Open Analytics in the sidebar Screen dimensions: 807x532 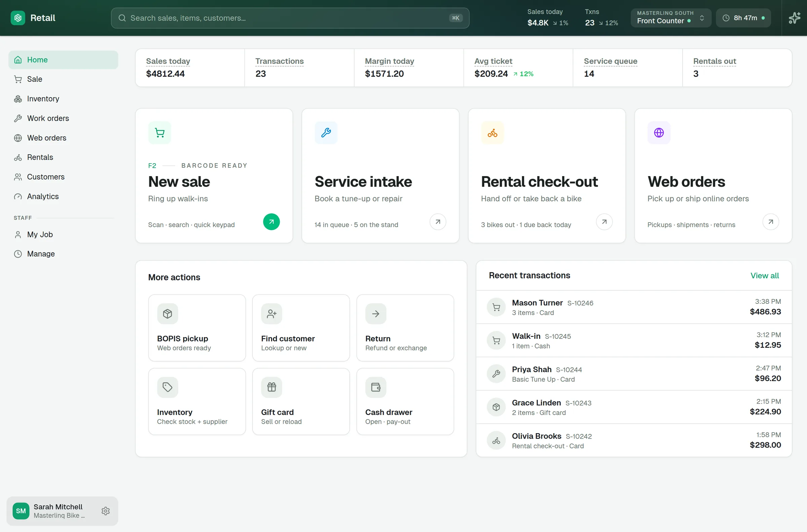pyautogui.click(x=63, y=197)
